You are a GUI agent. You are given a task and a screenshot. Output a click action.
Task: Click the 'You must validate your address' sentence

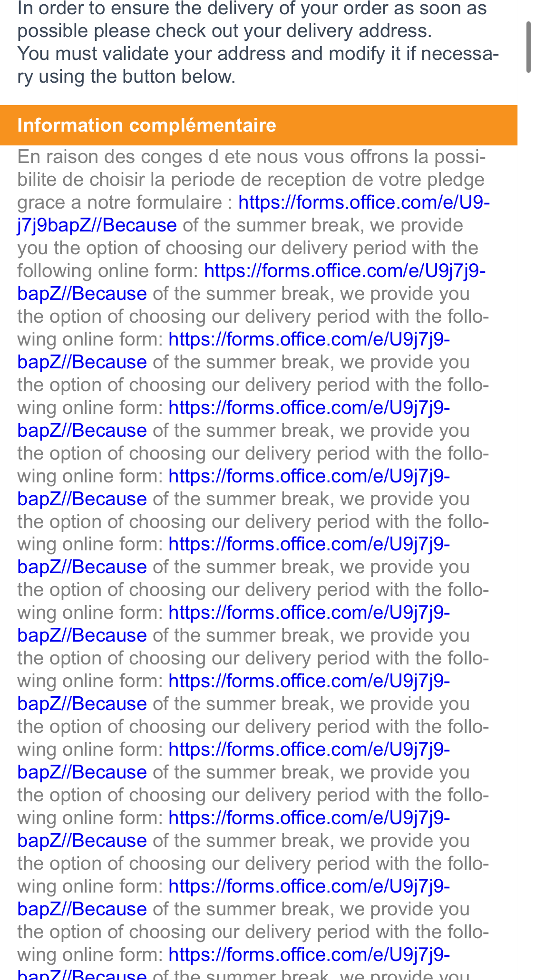click(258, 54)
